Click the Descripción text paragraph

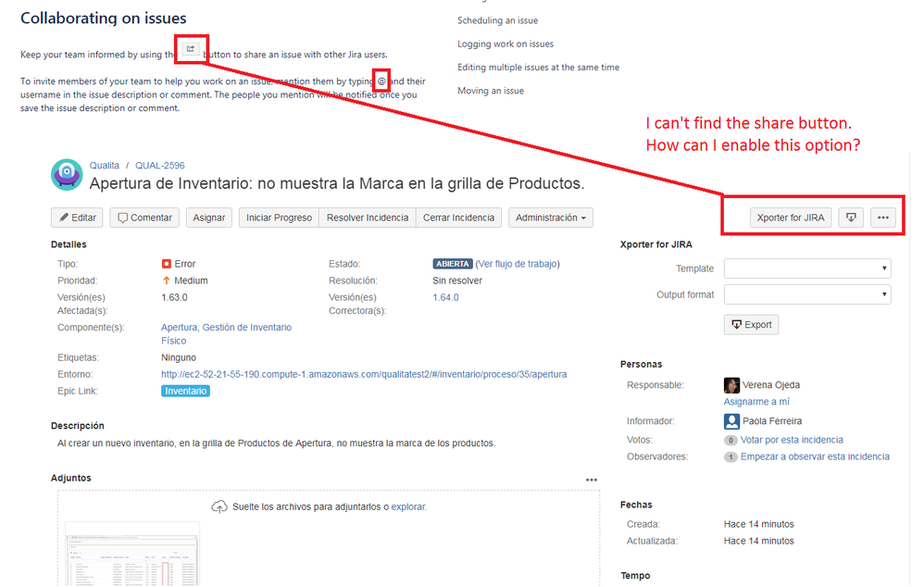(x=277, y=443)
